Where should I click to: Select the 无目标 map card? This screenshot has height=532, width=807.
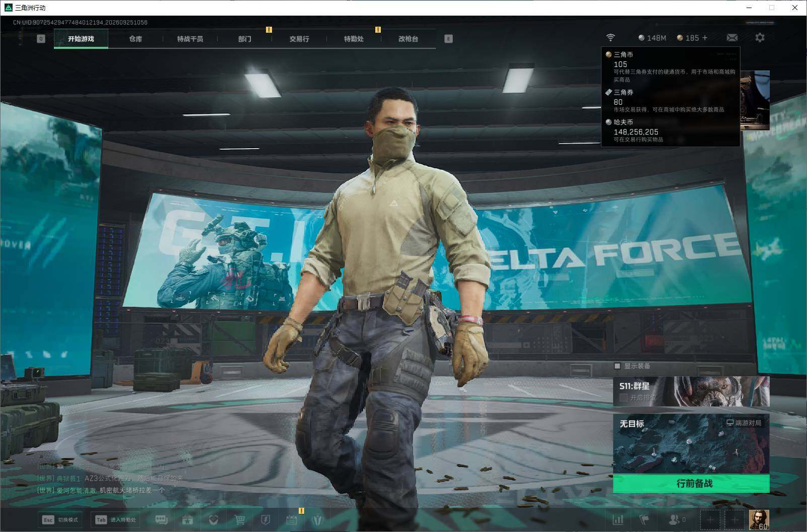point(691,444)
